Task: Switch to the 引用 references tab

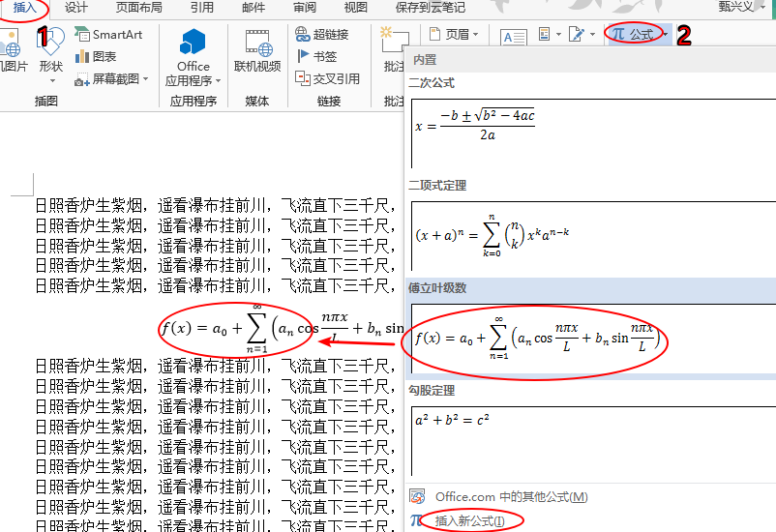Action: pos(202,8)
